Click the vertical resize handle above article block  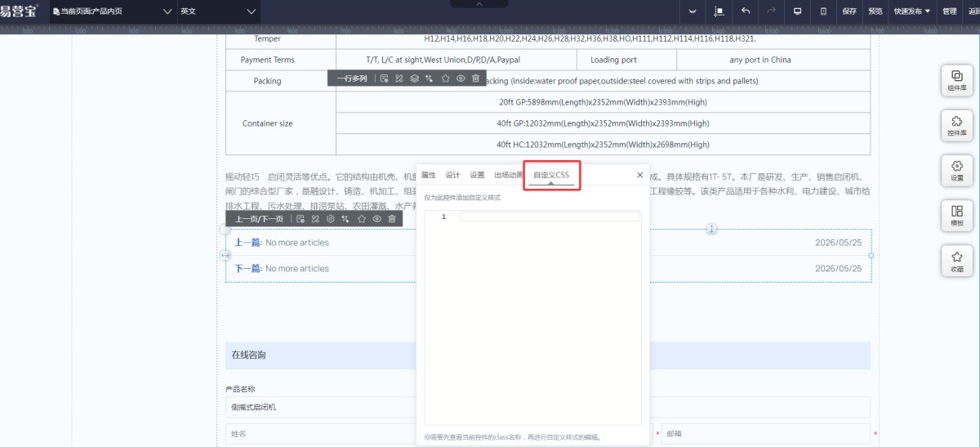(x=712, y=229)
